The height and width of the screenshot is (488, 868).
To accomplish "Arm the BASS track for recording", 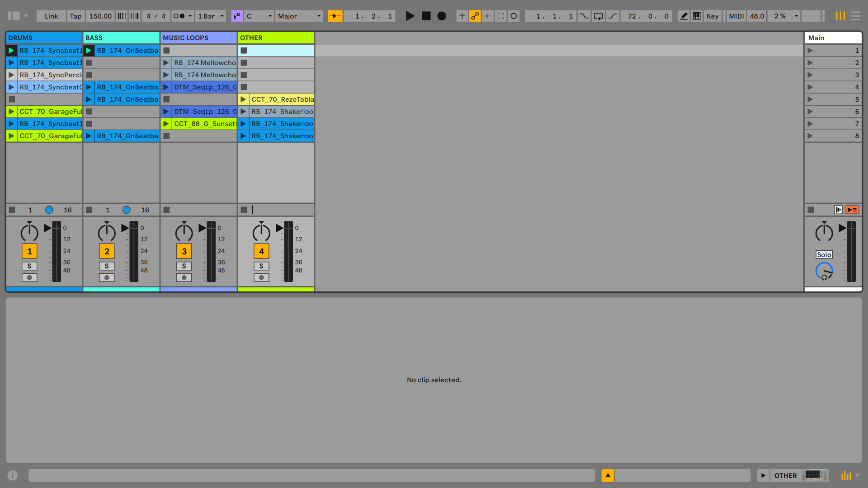I will pyautogui.click(x=107, y=277).
